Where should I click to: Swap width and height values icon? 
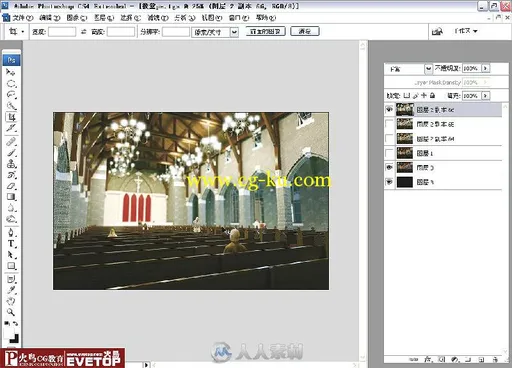[x=83, y=32]
